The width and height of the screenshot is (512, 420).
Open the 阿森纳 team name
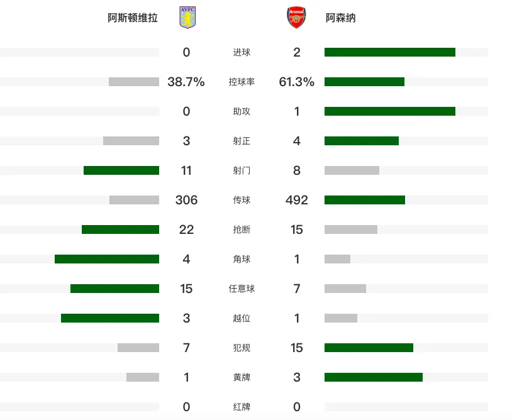pos(340,18)
